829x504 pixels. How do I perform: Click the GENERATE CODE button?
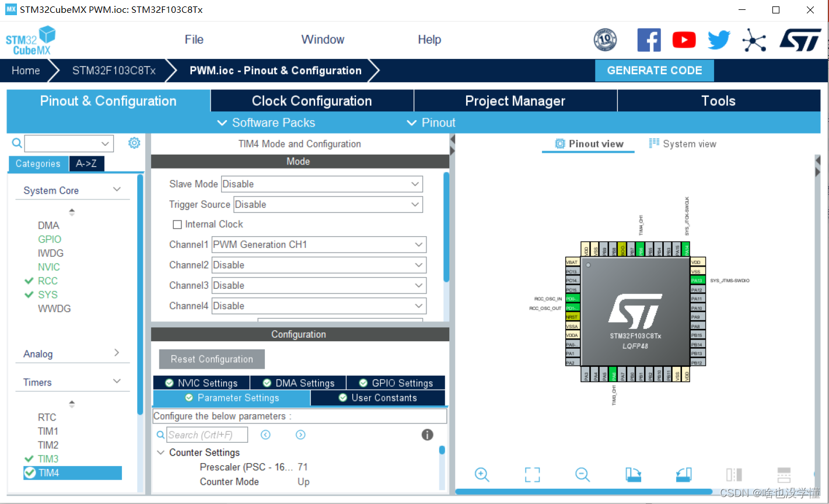tap(655, 71)
